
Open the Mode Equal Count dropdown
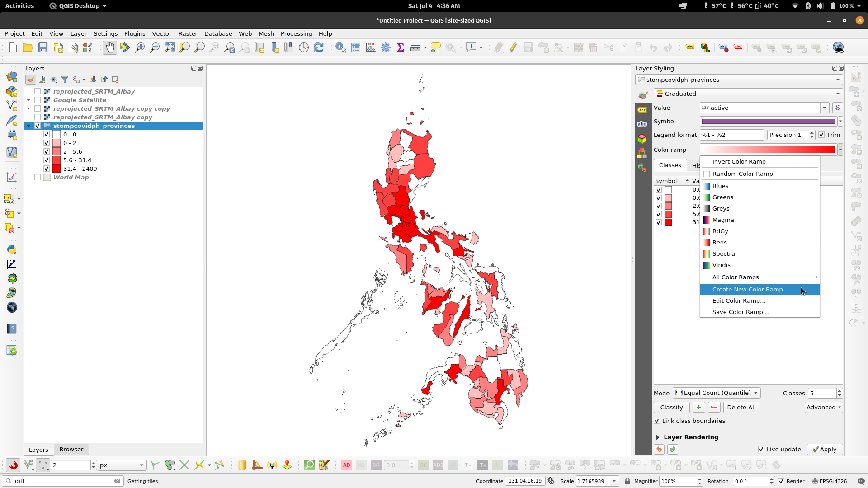(x=717, y=393)
